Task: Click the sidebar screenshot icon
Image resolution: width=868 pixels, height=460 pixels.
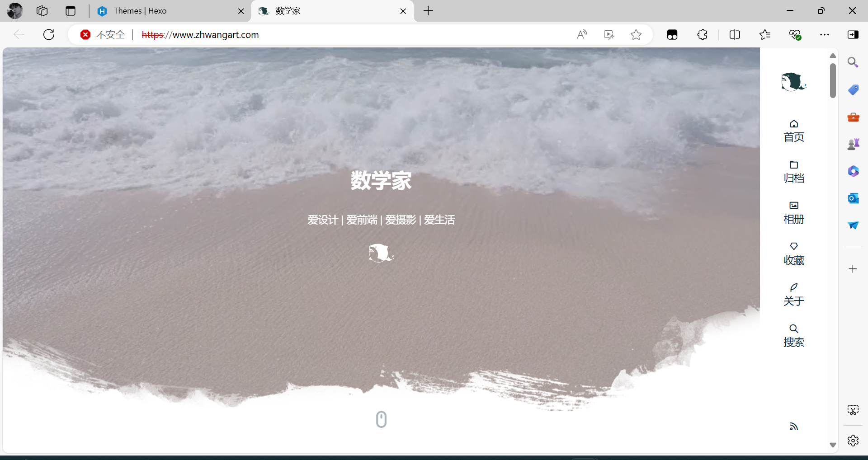Action: point(853,410)
